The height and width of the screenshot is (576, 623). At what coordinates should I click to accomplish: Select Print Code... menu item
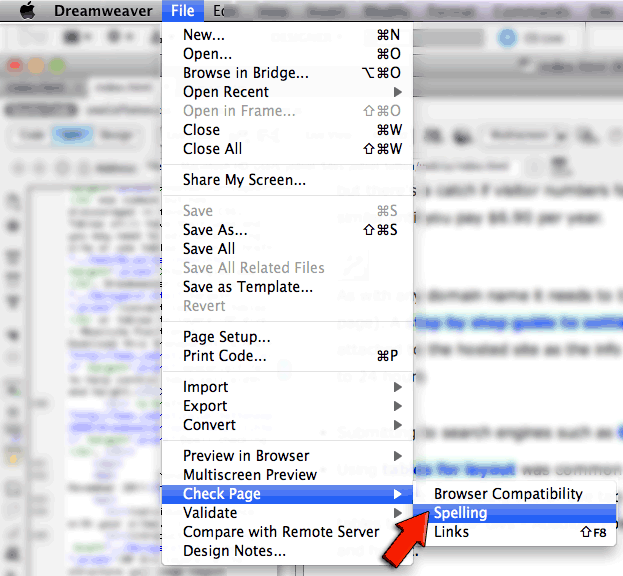(x=288, y=356)
